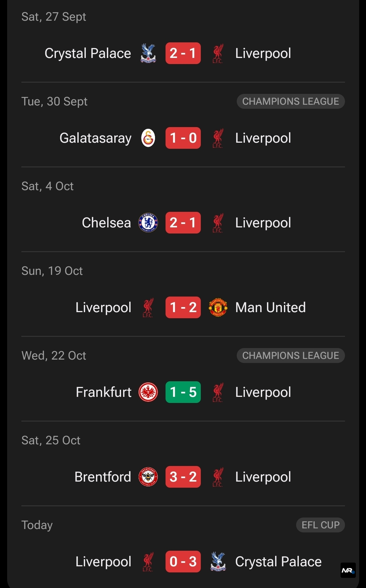Tap the Crystal Palace crest in today's match
The width and height of the screenshot is (366, 588).
click(x=218, y=562)
